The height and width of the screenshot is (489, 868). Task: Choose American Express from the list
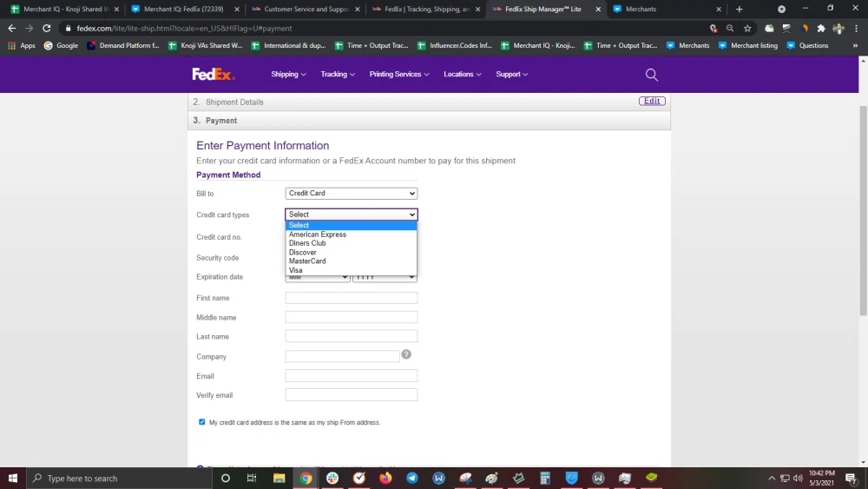[351, 235]
